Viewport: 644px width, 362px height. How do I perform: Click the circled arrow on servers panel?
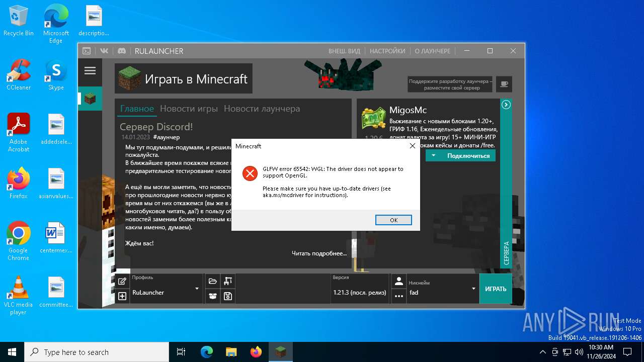pos(506,105)
